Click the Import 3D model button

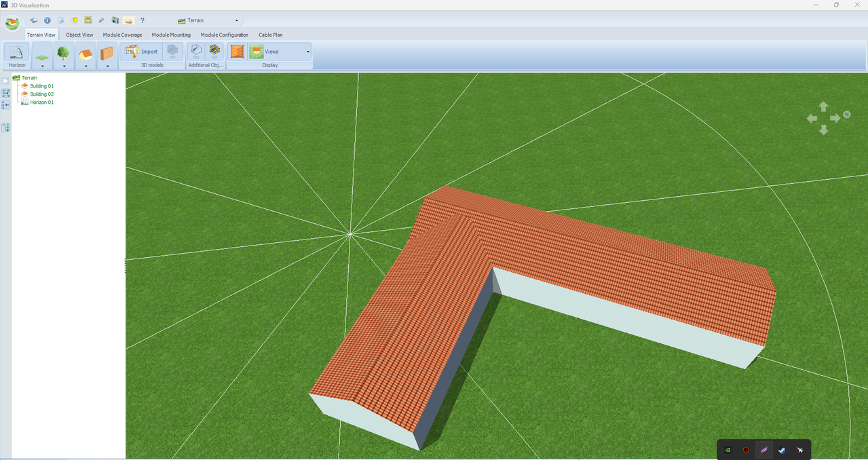click(x=142, y=51)
